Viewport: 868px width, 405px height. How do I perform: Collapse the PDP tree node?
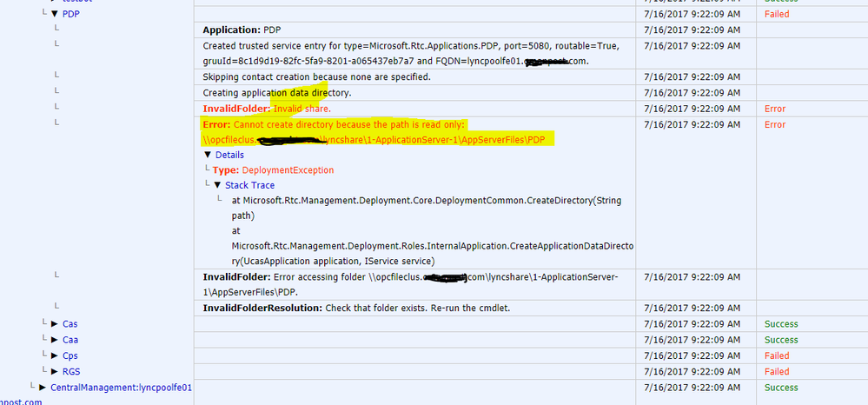(x=54, y=15)
